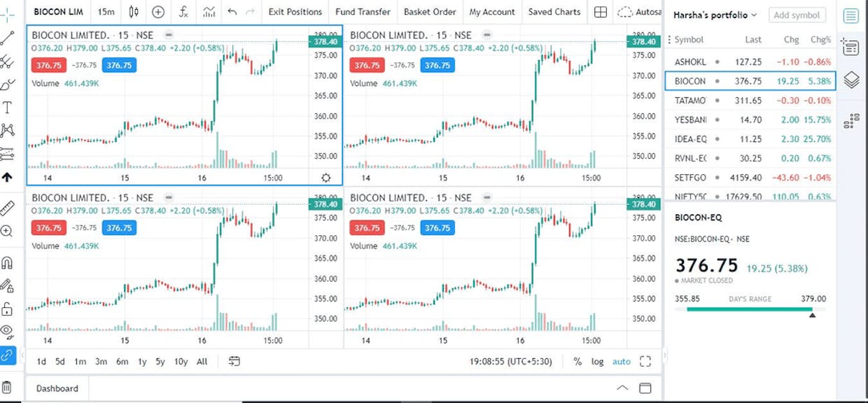Open the fx indicators menu
The image size is (868, 403).
point(183,12)
